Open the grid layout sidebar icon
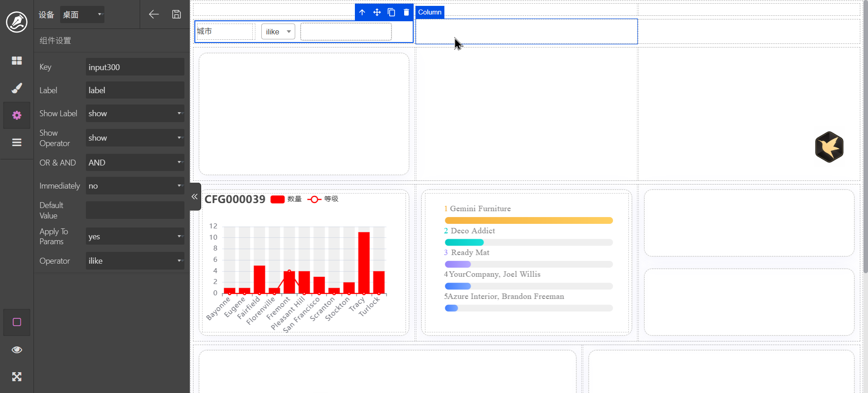Screen dimensions: 868x393 (17, 61)
